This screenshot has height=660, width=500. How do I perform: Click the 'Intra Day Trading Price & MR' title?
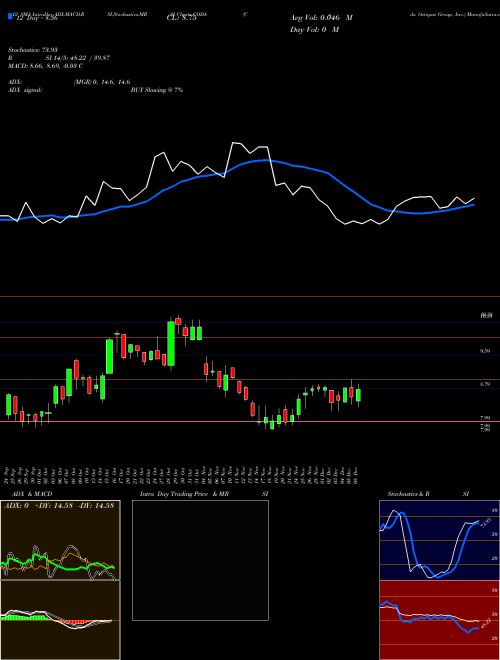coord(184,494)
